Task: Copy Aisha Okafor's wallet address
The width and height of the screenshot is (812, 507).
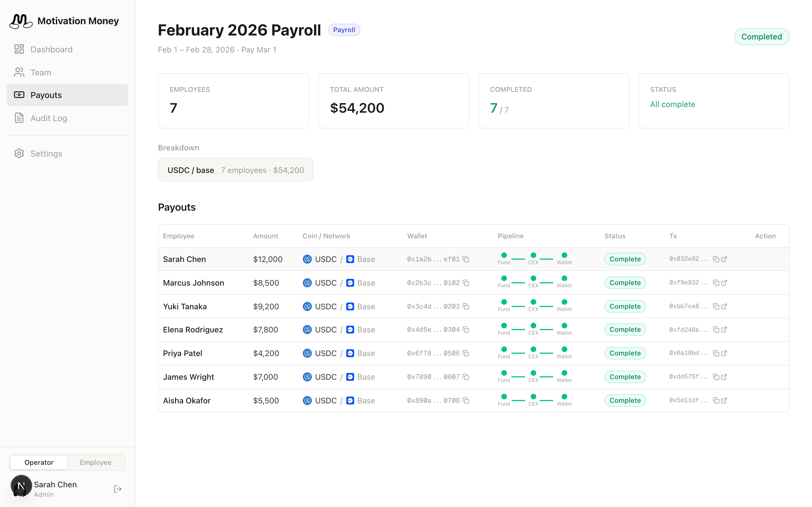Action: click(x=466, y=401)
